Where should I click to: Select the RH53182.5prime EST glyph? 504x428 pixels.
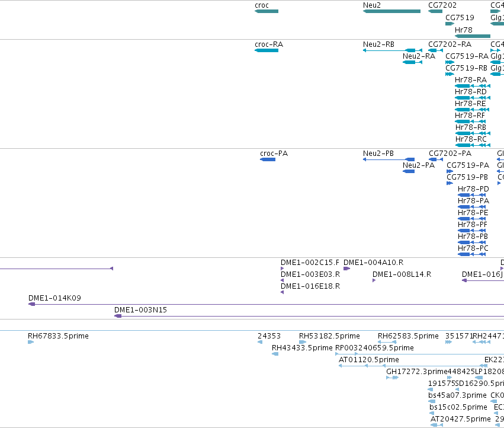coord(303,342)
